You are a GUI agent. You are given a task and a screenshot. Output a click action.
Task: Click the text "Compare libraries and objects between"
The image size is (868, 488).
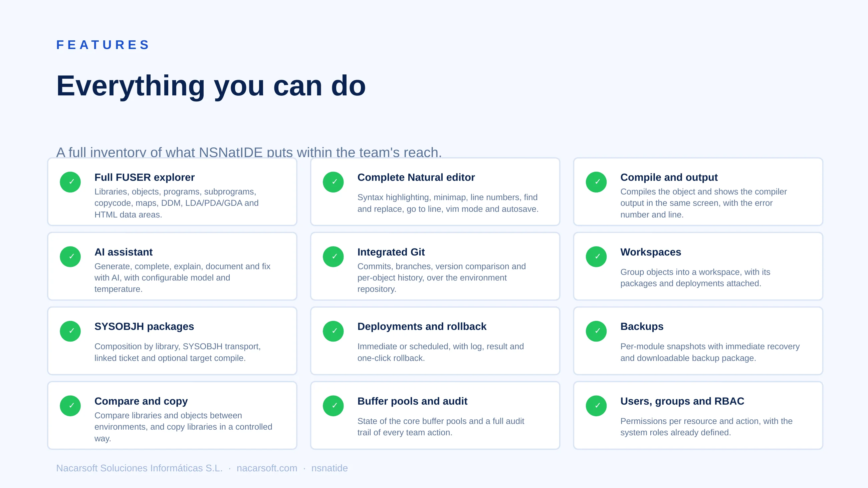point(168,416)
